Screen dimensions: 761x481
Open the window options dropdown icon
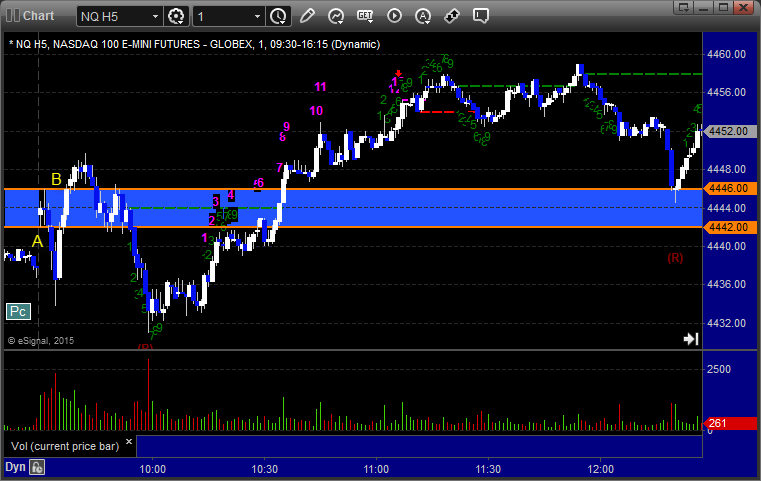pos(683,7)
